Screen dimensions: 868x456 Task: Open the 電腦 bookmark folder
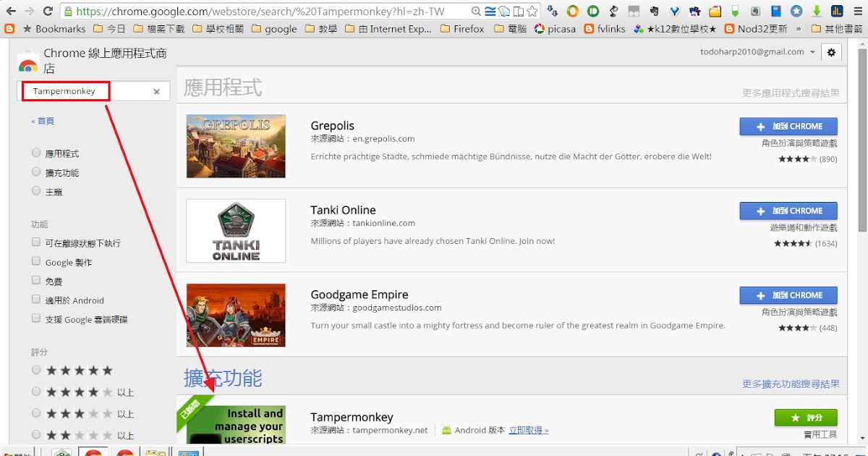509,29
